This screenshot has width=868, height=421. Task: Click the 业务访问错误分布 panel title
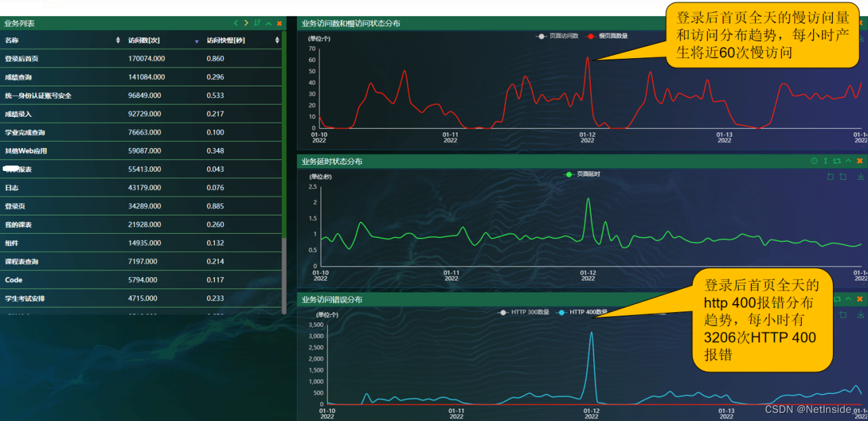pos(332,299)
